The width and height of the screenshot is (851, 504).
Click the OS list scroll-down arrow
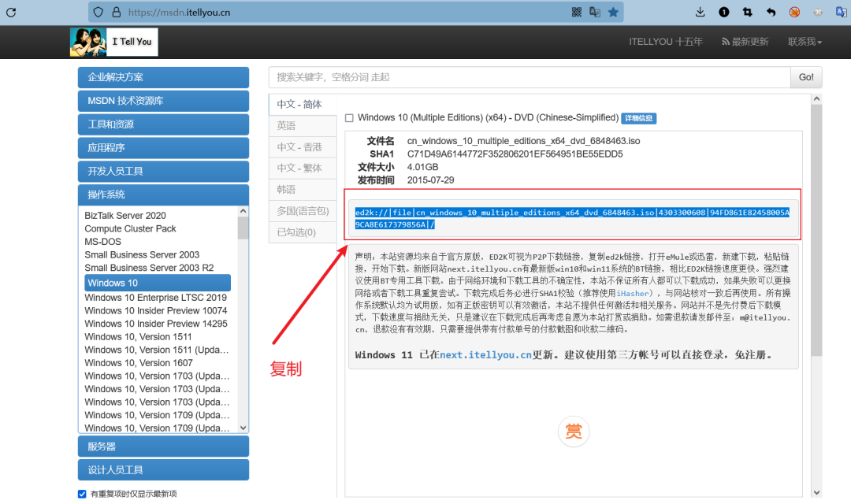coord(243,428)
